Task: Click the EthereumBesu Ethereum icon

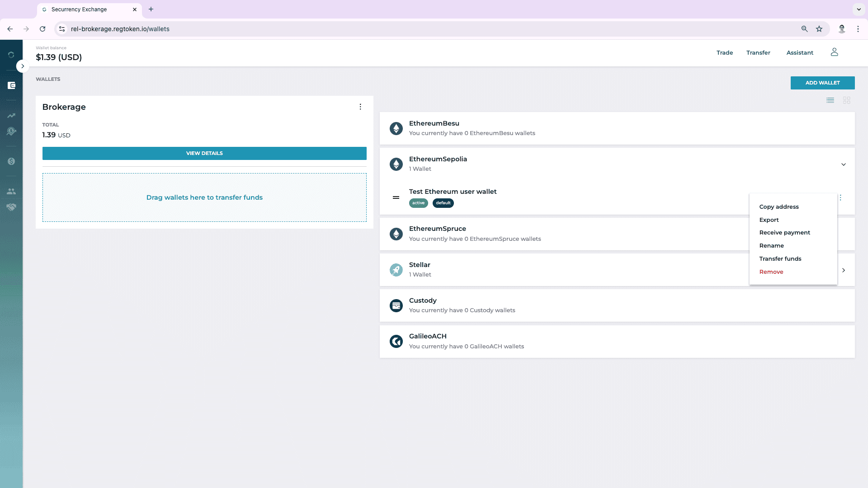Action: click(x=396, y=128)
